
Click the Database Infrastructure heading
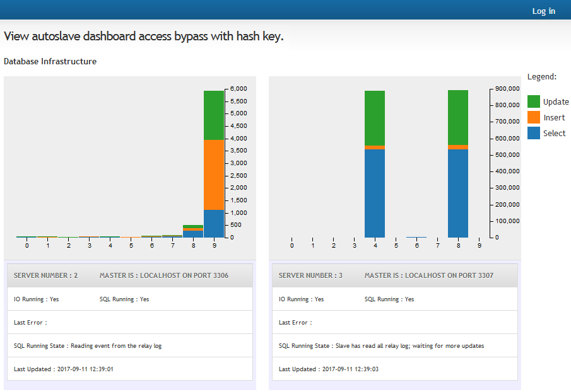click(50, 62)
